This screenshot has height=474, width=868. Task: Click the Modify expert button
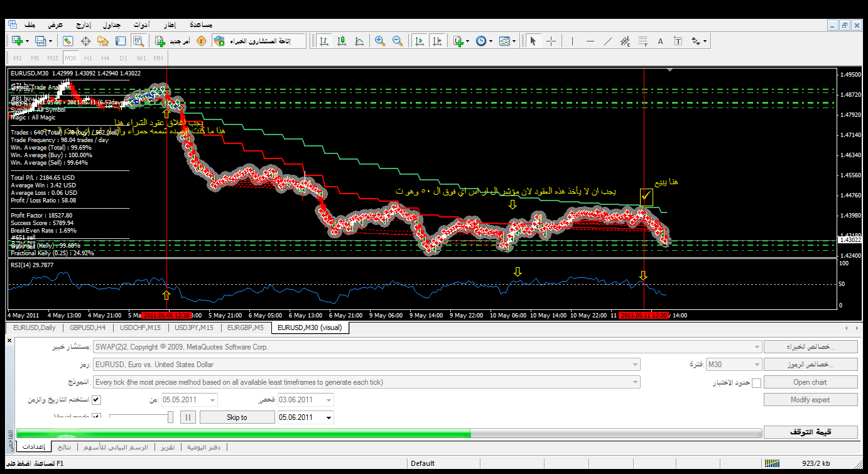810,400
